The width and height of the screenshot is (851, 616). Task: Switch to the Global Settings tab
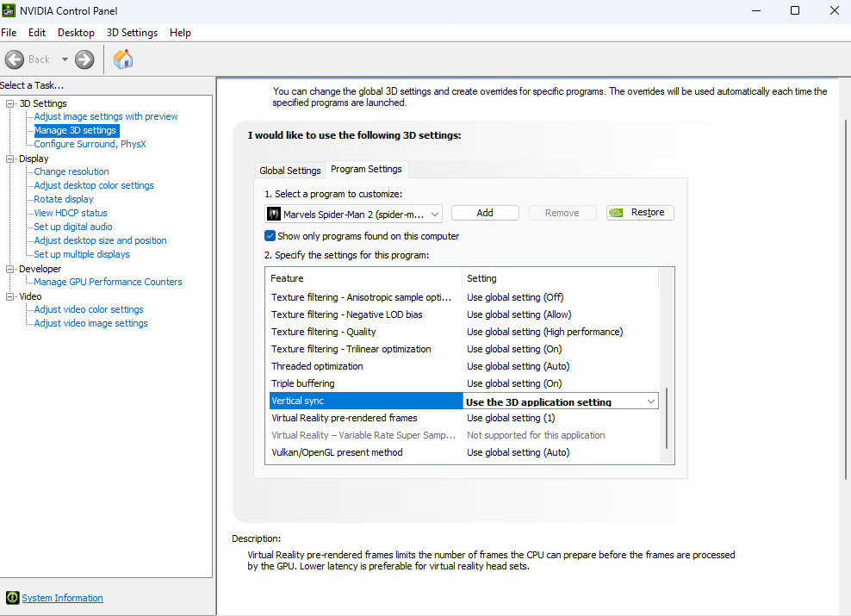tap(290, 171)
